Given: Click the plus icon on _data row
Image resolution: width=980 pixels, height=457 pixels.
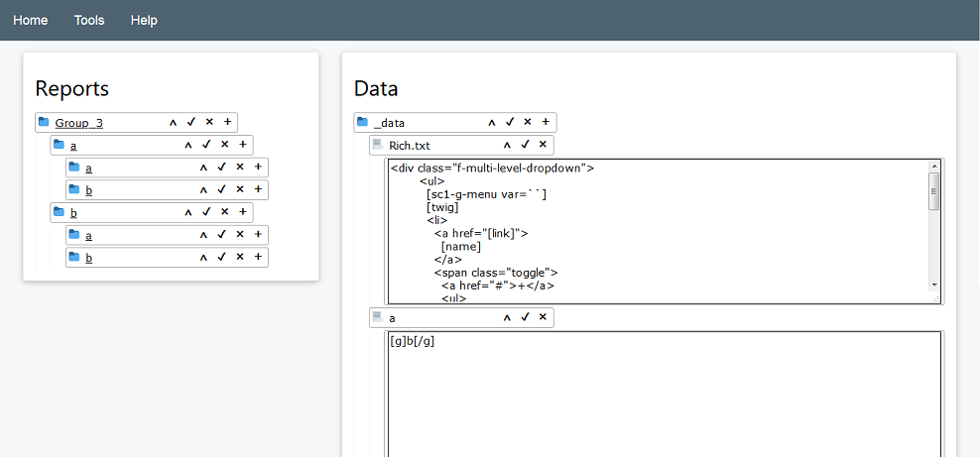Looking at the screenshot, I should [546, 122].
